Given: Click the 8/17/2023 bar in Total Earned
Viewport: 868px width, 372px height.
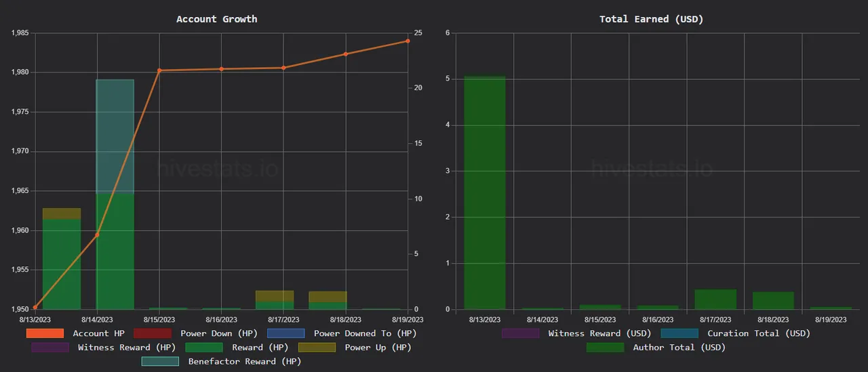Looking at the screenshot, I should (716, 299).
